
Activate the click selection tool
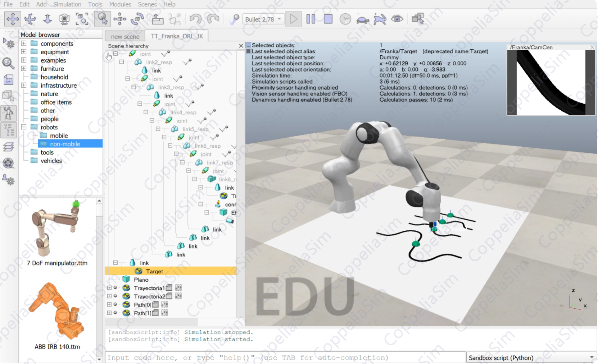click(x=102, y=19)
